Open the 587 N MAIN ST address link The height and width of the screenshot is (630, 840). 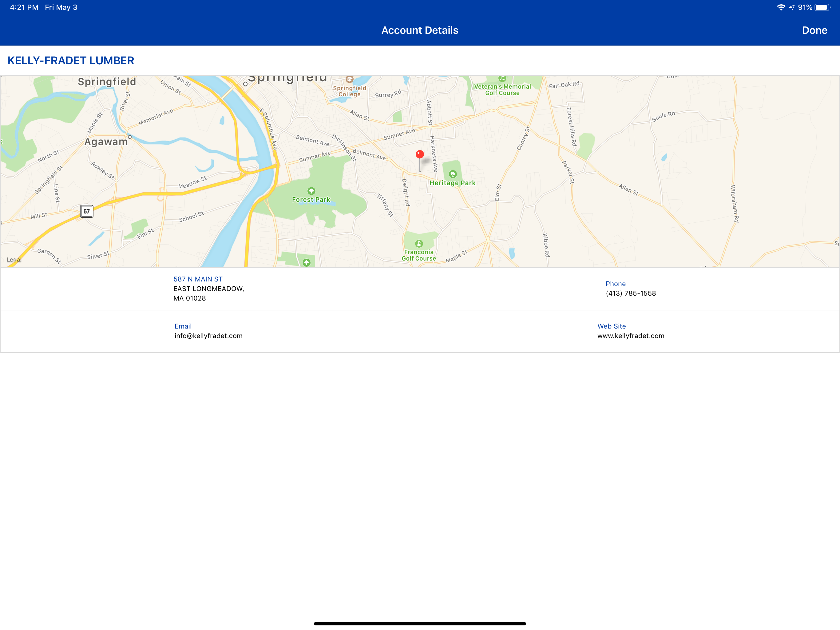[198, 279]
